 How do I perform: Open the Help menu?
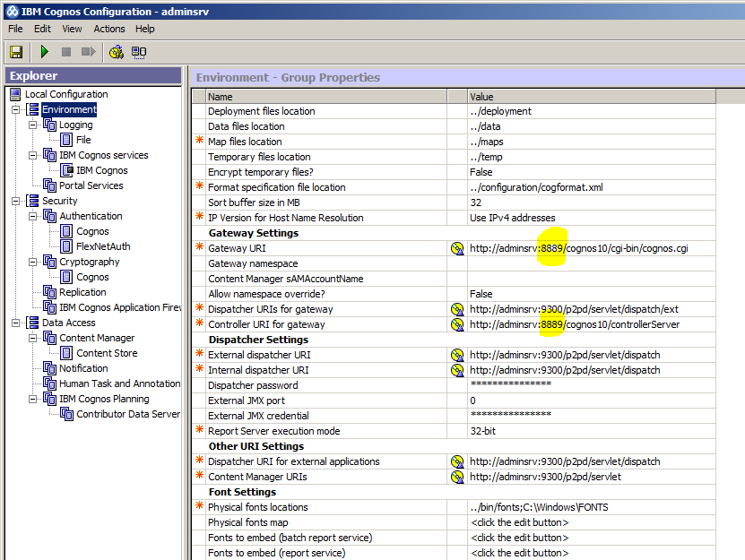coord(145,29)
